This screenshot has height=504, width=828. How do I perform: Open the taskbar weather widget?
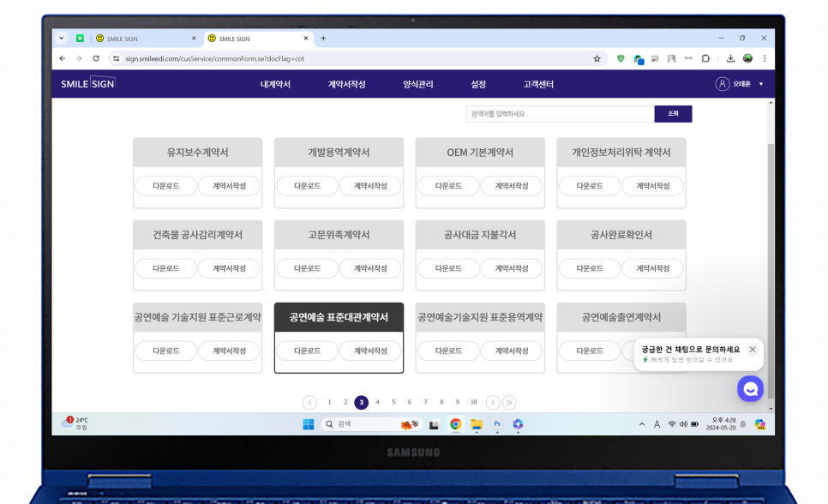[x=75, y=423]
